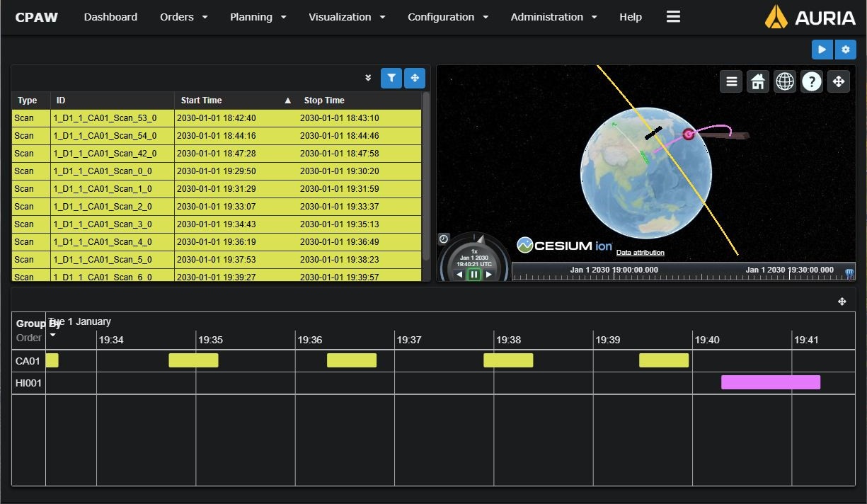The width and height of the screenshot is (867, 504).
Task: Expand the globe viewer with the move-arrows icon
Action: (x=839, y=81)
